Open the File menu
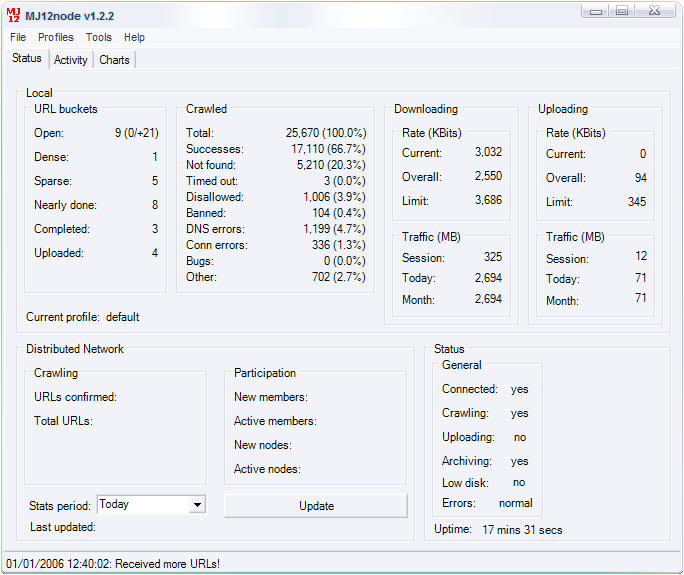 point(18,38)
